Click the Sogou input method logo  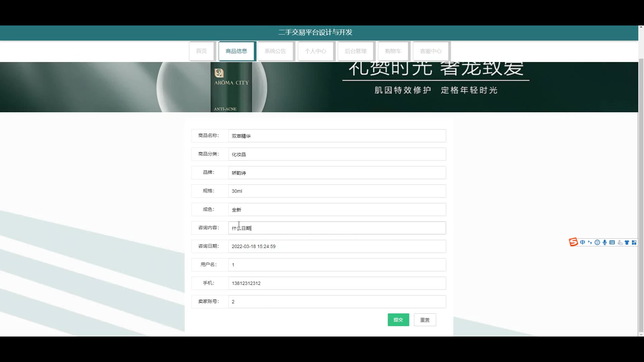coord(573,242)
